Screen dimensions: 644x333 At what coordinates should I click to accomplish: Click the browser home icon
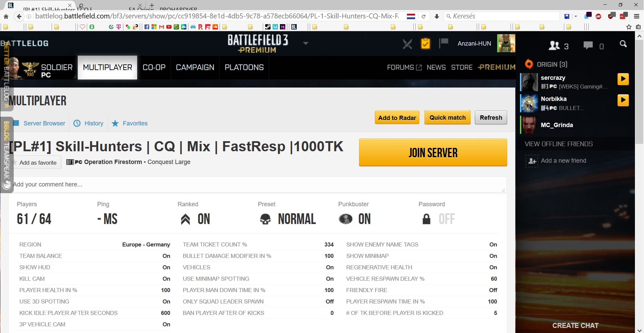click(x=6, y=16)
